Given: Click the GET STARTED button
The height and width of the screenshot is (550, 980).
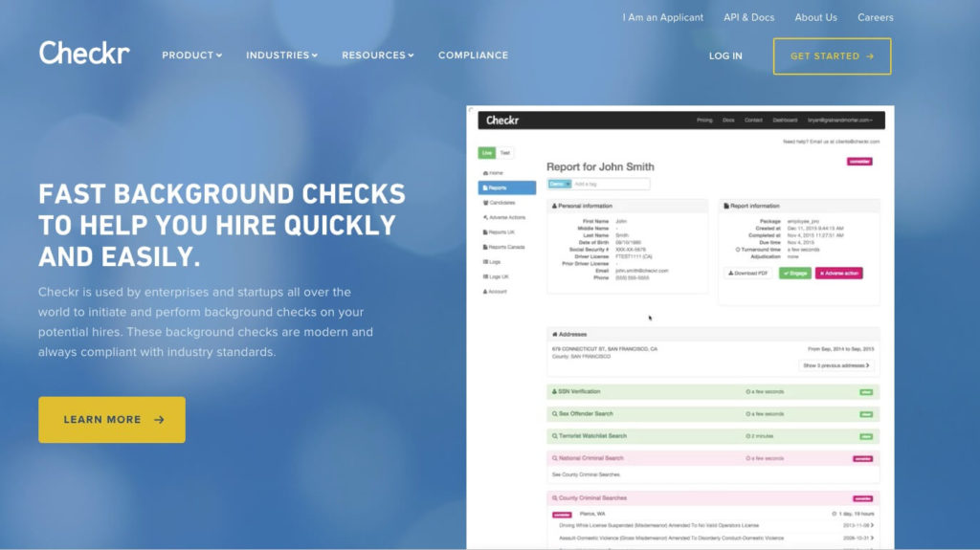Looking at the screenshot, I should point(832,56).
